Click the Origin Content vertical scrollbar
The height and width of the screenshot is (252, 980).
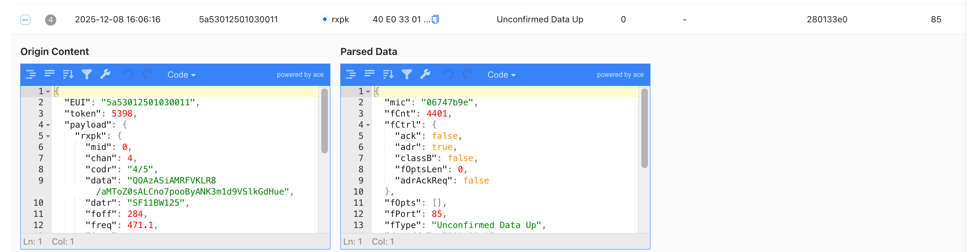click(x=325, y=121)
